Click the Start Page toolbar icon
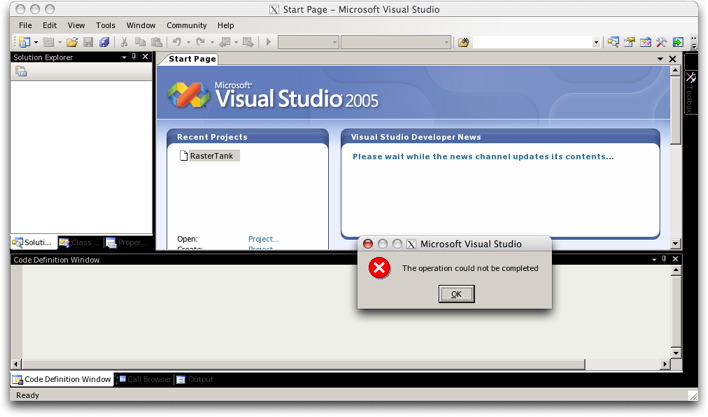 tap(677, 42)
